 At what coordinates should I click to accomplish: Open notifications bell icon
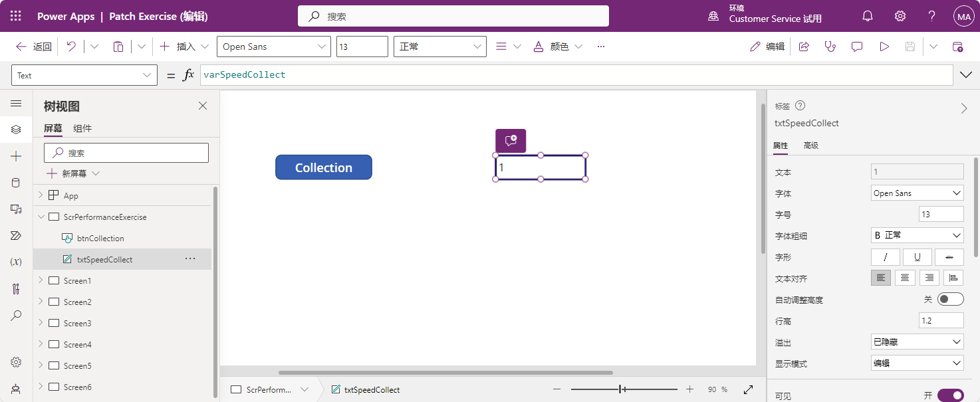coord(868,16)
